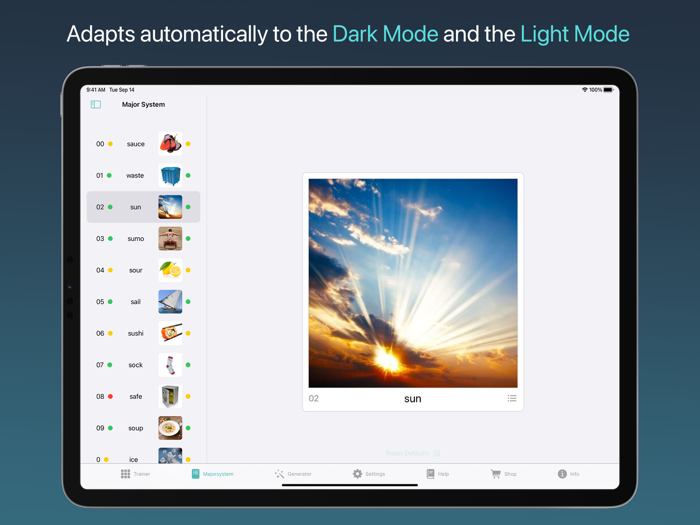Select the 05 sail row
Image resolution: width=700 pixels, height=525 pixels.
pos(143,302)
